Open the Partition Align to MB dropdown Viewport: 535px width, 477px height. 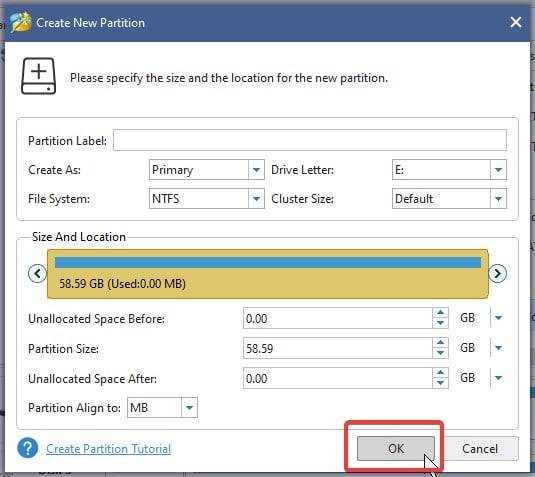click(x=189, y=407)
